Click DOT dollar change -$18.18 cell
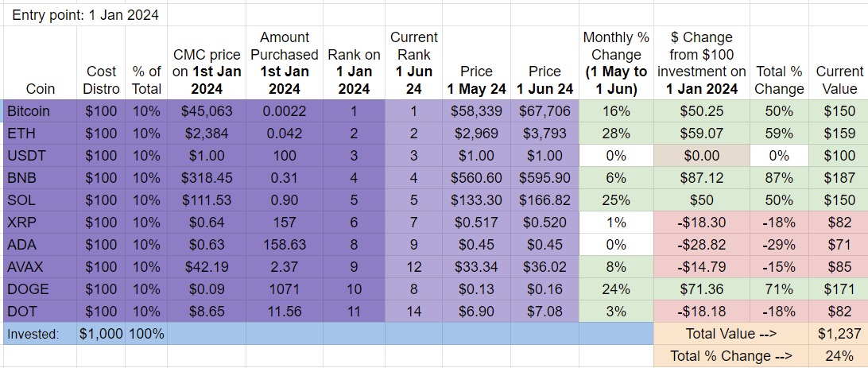This screenshot has height=368, width=868. [x=702, y=312]
